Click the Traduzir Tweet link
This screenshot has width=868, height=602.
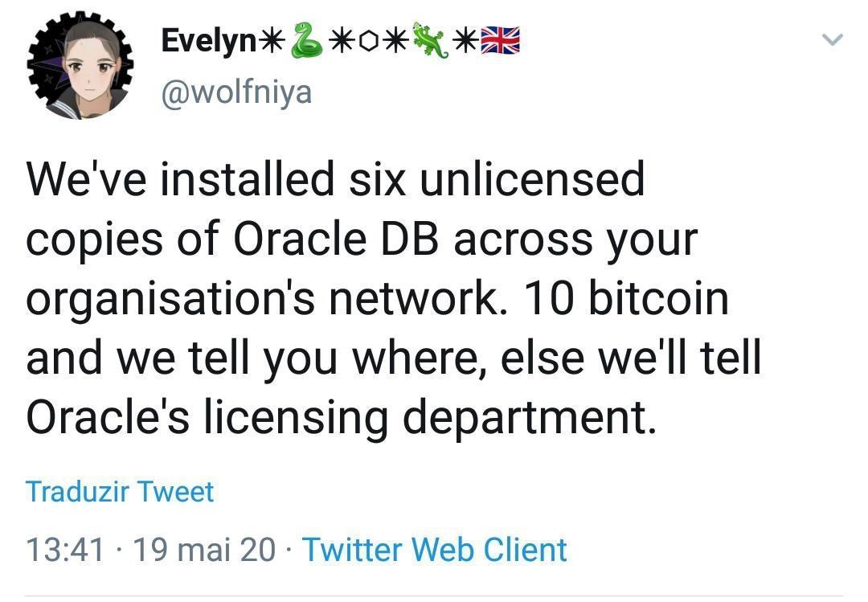[x=120, y=491]
